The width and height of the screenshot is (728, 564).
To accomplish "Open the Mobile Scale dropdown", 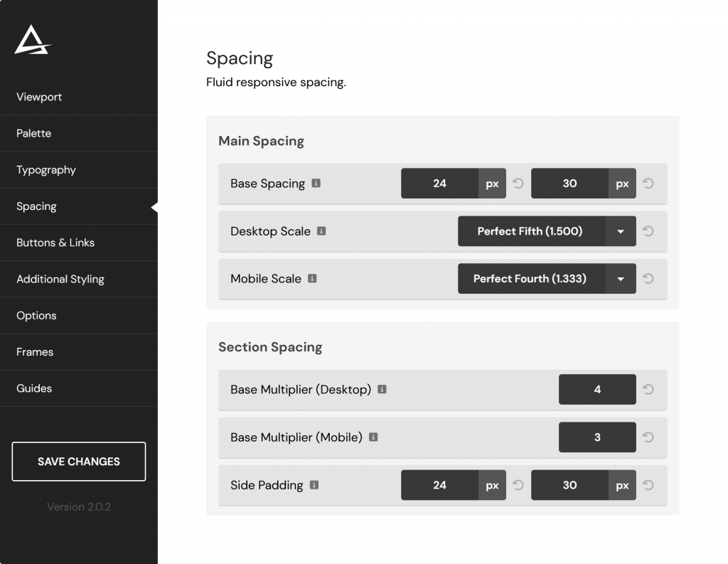I will [619, 278].
